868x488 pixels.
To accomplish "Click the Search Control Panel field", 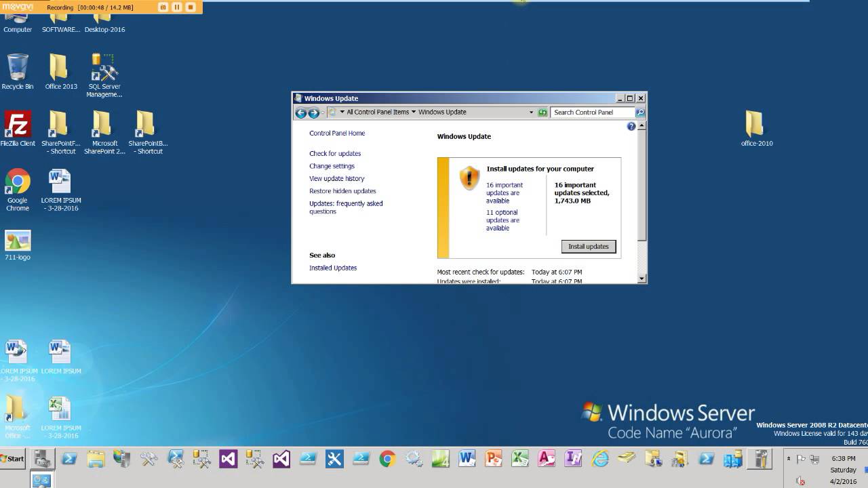I will point(593,113).
